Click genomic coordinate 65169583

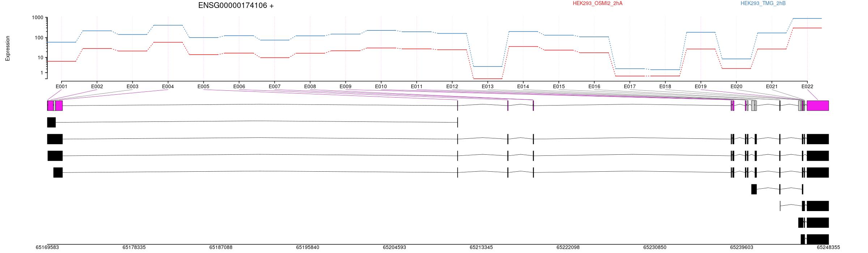tap(47, 248)
